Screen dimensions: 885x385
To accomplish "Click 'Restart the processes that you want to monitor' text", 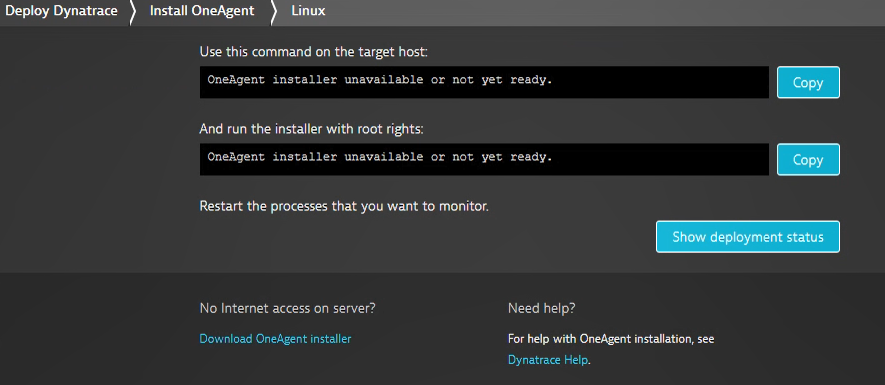I will point(344,206).
